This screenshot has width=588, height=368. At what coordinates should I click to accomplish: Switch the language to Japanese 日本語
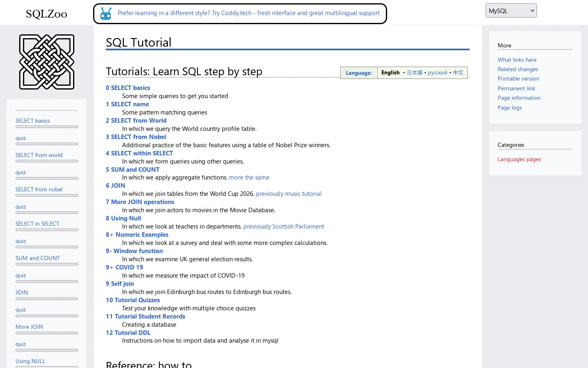click(x=414, y=72)
